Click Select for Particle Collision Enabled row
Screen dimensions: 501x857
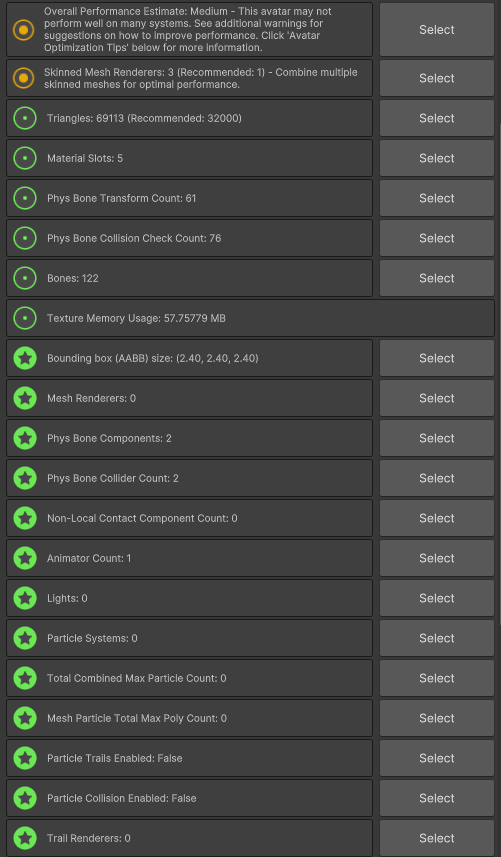tap(437, 798)
